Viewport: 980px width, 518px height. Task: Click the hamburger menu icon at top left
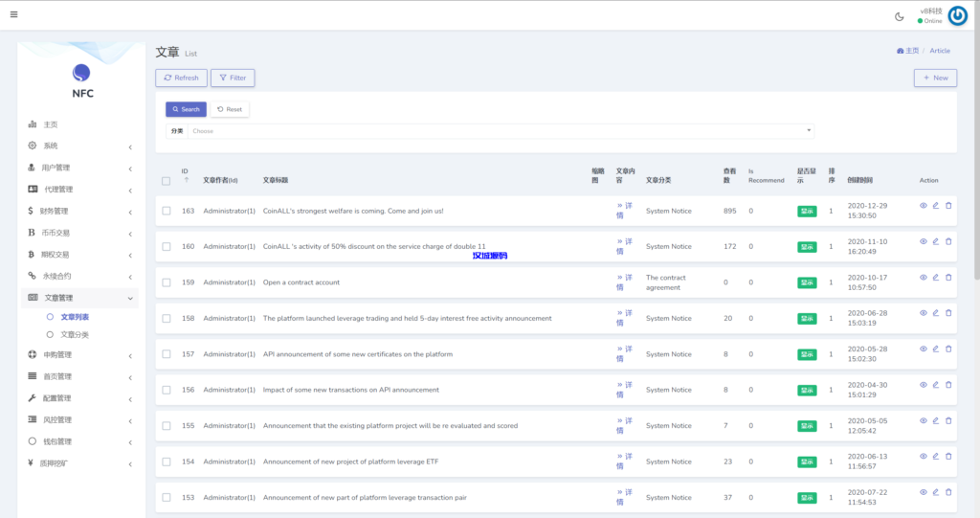(13, 14)
